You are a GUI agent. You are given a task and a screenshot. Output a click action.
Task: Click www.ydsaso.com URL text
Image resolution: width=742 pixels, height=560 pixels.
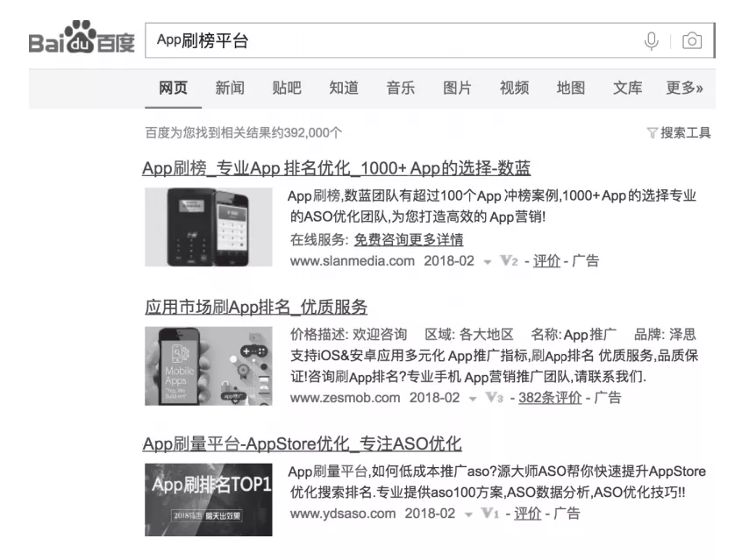click(343, 514)
